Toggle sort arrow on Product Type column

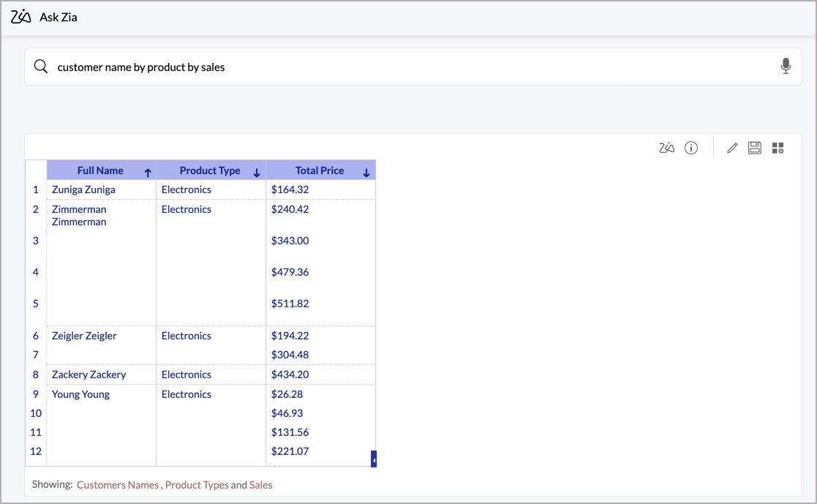(257, 173)
